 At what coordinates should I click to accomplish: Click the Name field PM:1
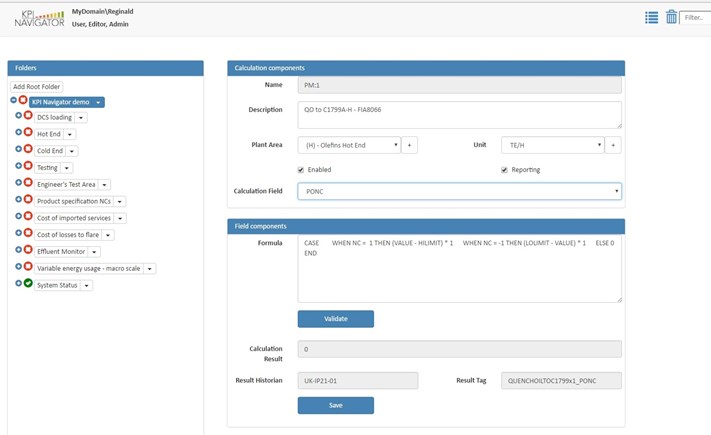tap(459, 85)
